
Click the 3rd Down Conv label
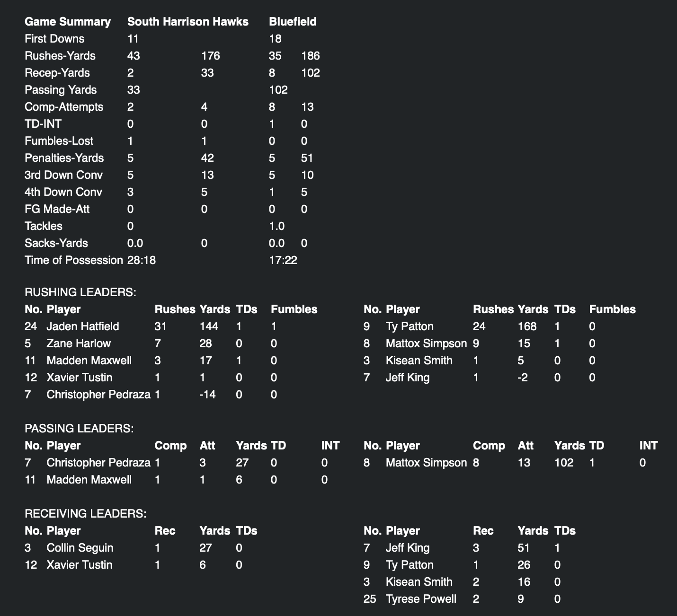point(63,175)
